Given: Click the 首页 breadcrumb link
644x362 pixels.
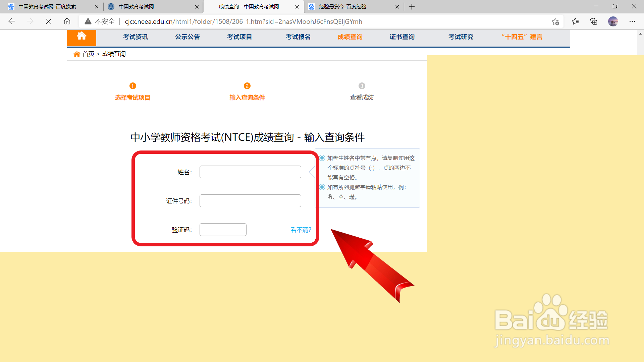Looking at the screenshot, I should tap(88, 54).
